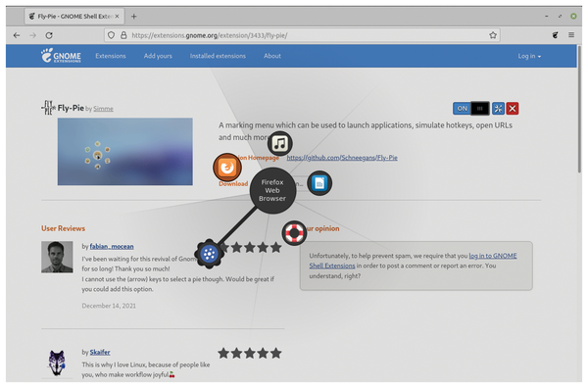Select the music note pie item
This screenshot has height=388, width=588.
pyautogui.click(x=279, y=144)
